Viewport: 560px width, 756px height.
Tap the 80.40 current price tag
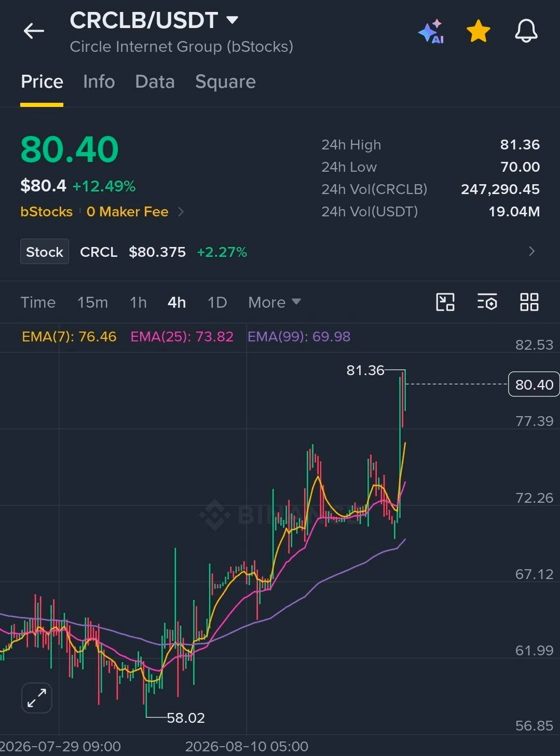[534, 384]
